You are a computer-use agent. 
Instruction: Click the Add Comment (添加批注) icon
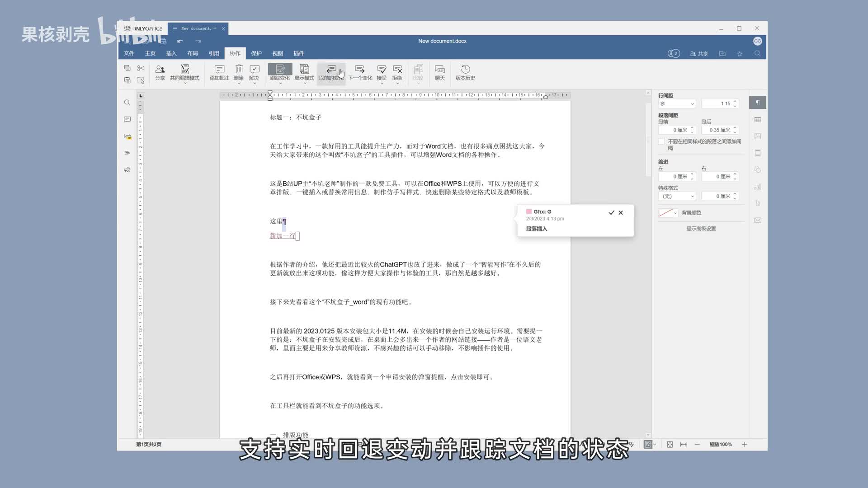point(219,70)
